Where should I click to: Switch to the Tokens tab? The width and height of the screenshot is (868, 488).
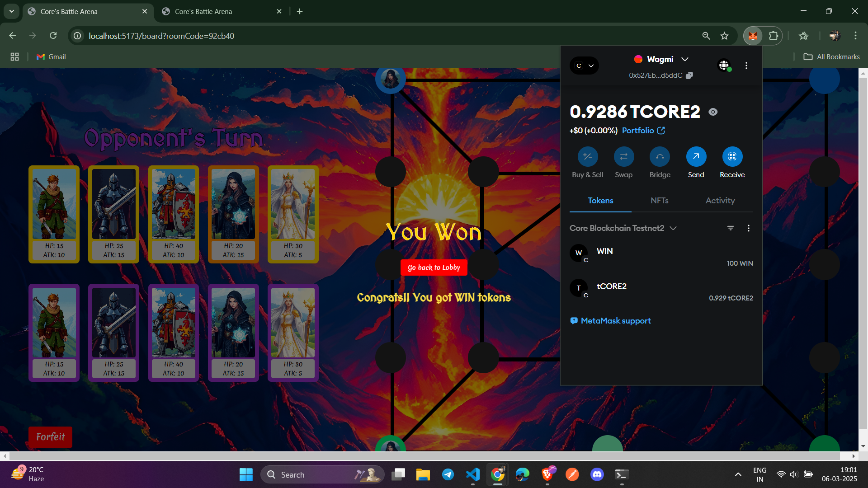click(x=600, y=201)
